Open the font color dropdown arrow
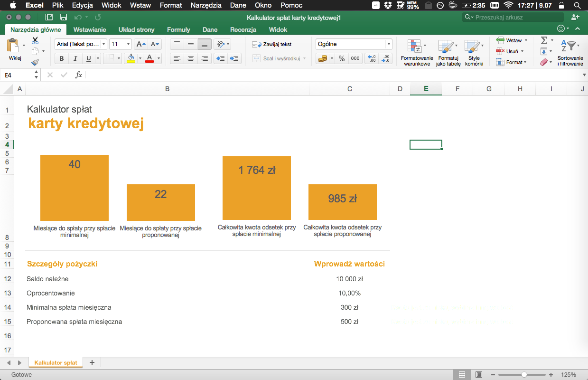This screenshot has width=588, height=380. [x=159, y=59]
